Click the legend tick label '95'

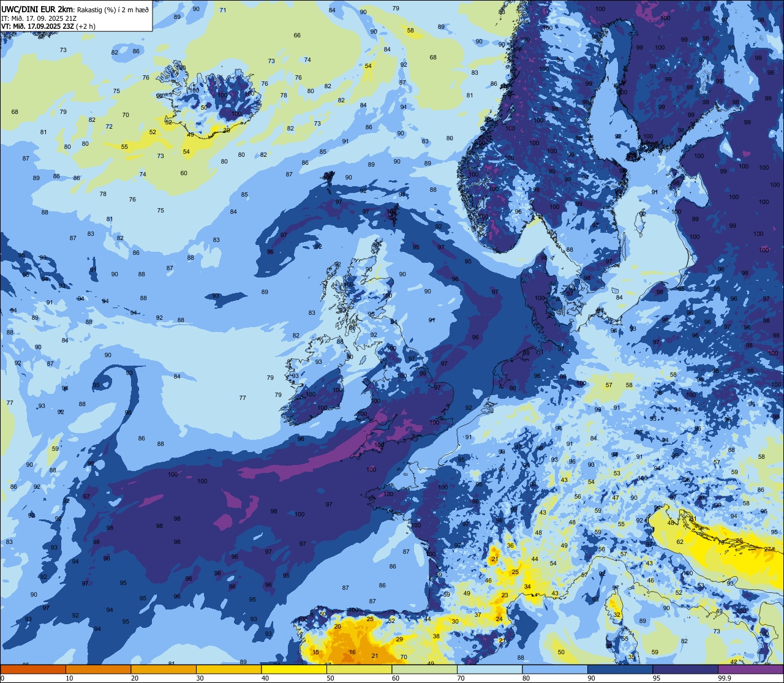tap(657, 678)
